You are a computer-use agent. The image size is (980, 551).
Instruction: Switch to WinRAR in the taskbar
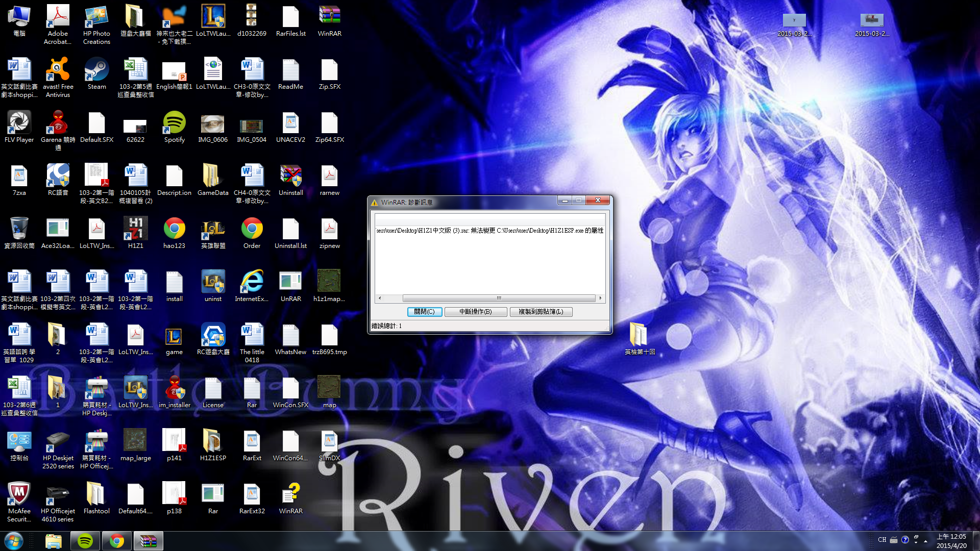tap(148, 541)
